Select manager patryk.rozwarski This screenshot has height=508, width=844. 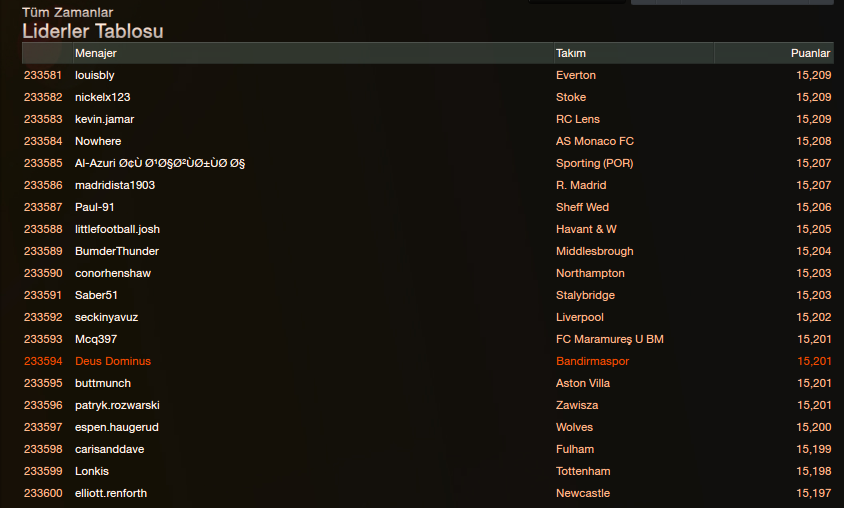[117, 405]
